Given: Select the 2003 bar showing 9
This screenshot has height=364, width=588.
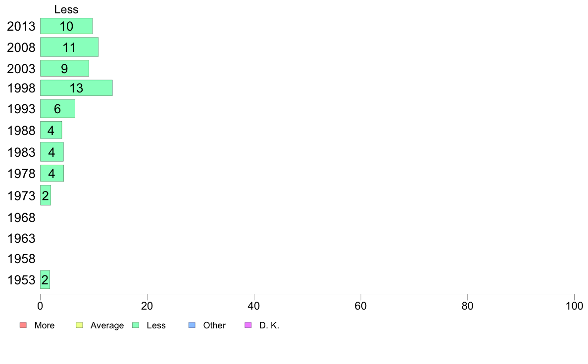Looking at the screenshot, I should point(64,68).
